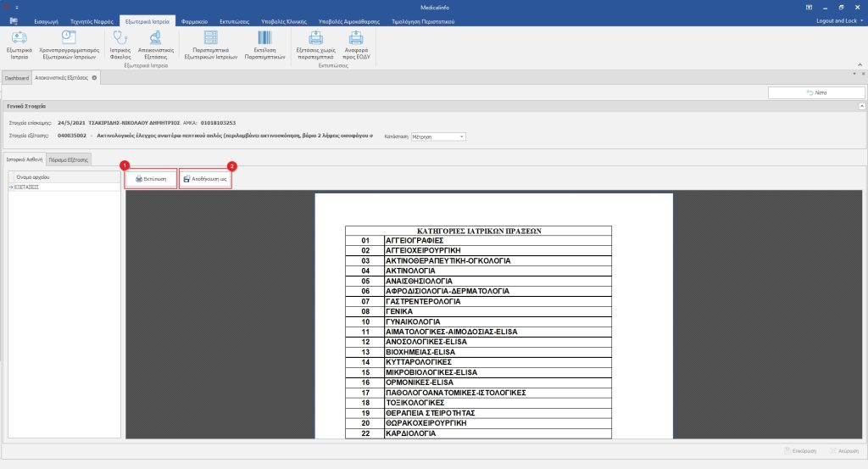Click the Εκτύπωση print button
Image resolution: width=868 pixels, height=469 pixels.
click(150, 180)
